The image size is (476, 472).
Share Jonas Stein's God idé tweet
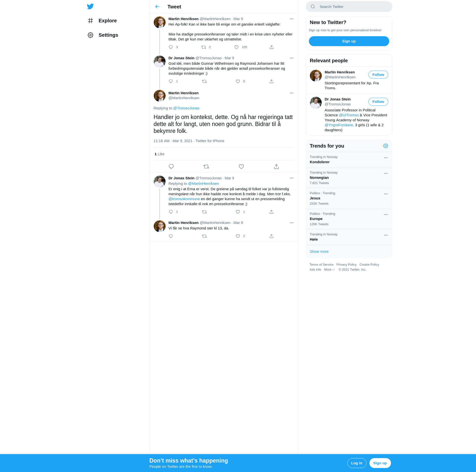click(x=271, y=81)
